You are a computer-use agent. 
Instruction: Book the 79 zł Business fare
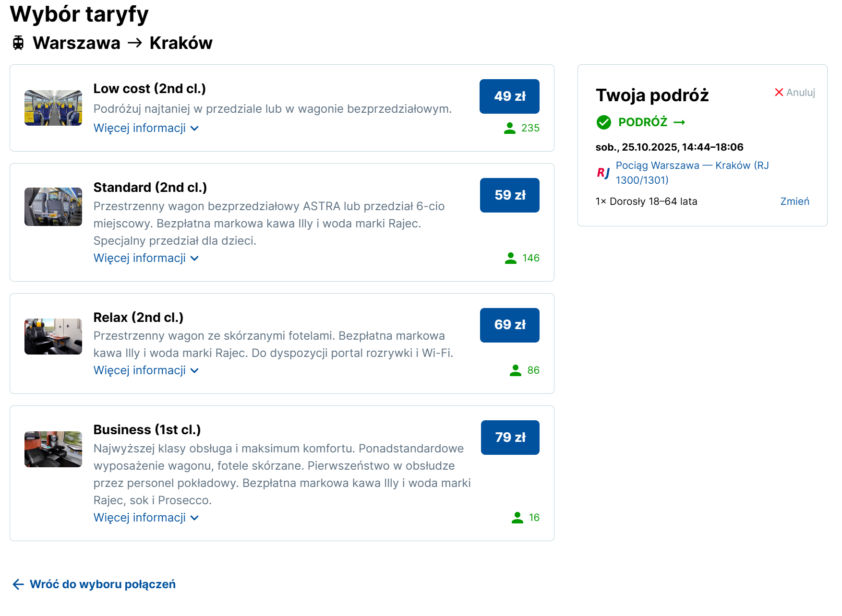point(510,438)
